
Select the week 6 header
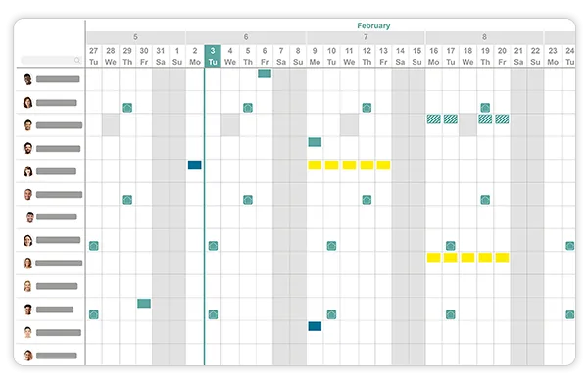(x=246, y=37)
